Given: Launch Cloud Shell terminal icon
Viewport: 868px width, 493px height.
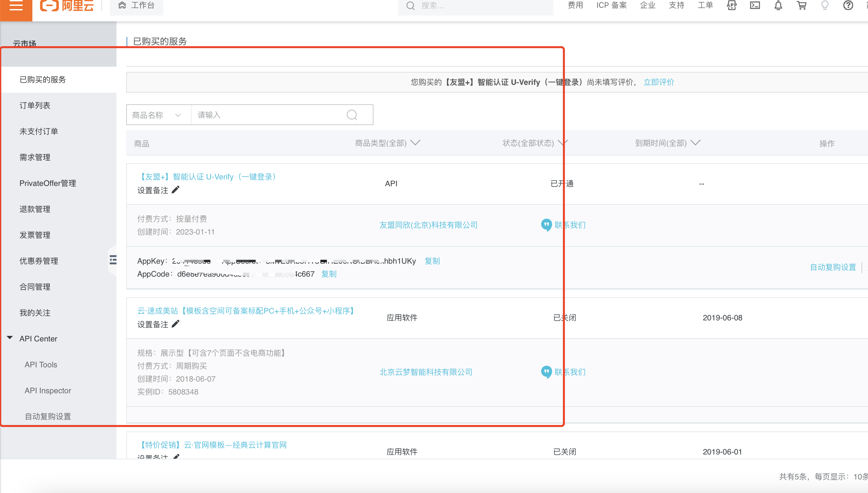Looking at the screenshot, I should [x=755, y=6].
